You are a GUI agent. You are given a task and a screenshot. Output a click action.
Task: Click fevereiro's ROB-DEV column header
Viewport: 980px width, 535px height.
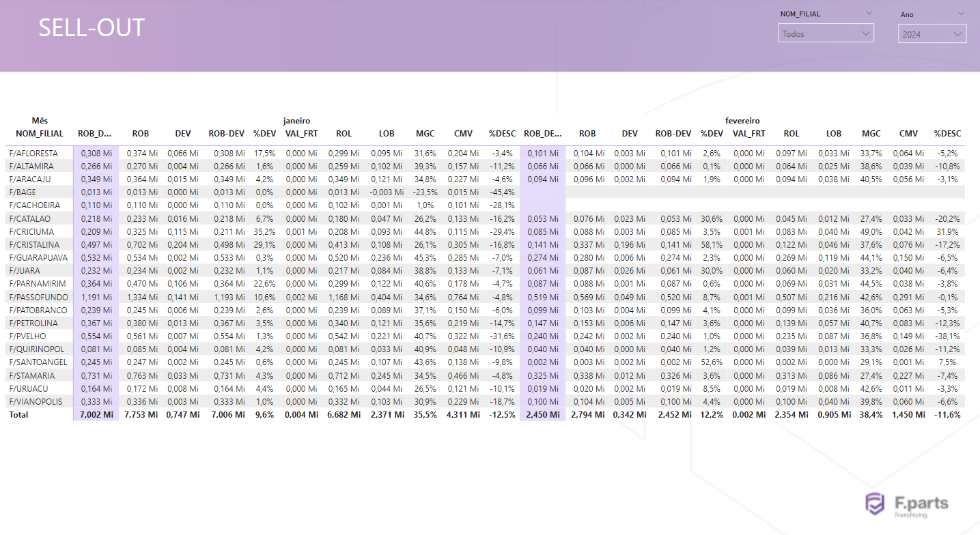coord(673,134)
